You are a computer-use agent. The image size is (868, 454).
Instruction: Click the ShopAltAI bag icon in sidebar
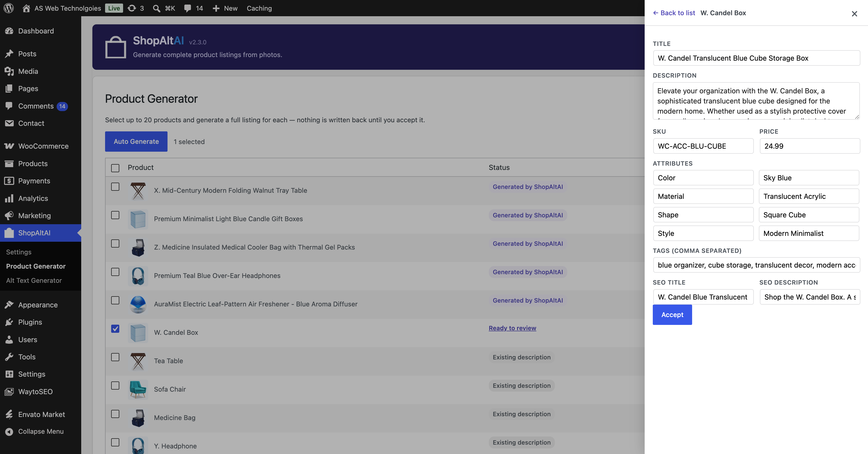coord(9,233)
